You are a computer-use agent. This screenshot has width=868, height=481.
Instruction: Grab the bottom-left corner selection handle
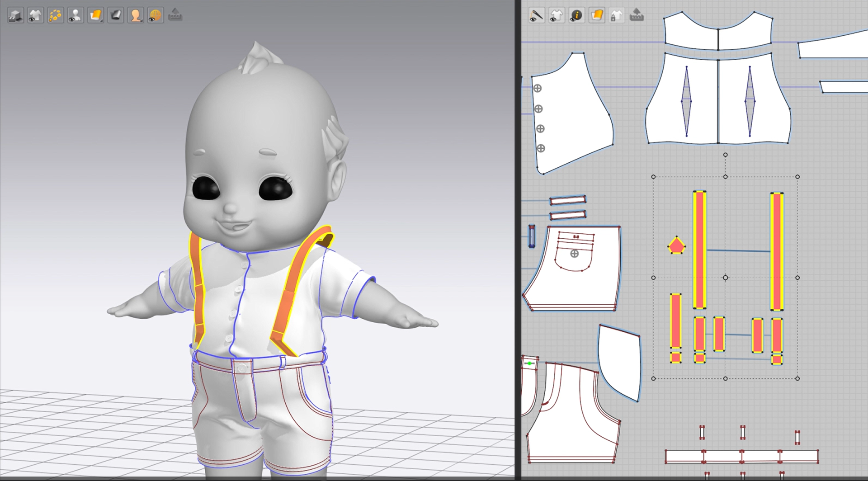[x=653, y=378]
